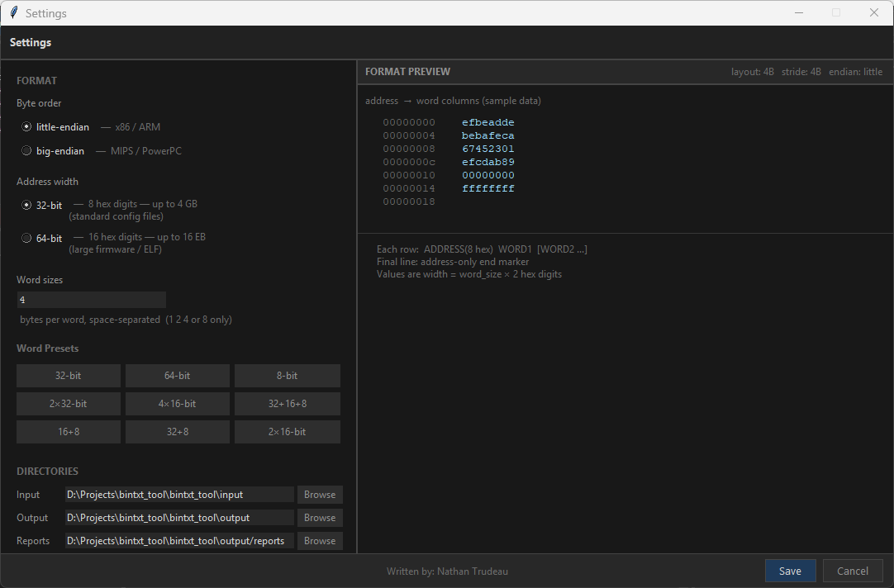Click the 'Final line: address-only end marker' note
The height and width of the screenshot is (588, 894).
[453, 262]
